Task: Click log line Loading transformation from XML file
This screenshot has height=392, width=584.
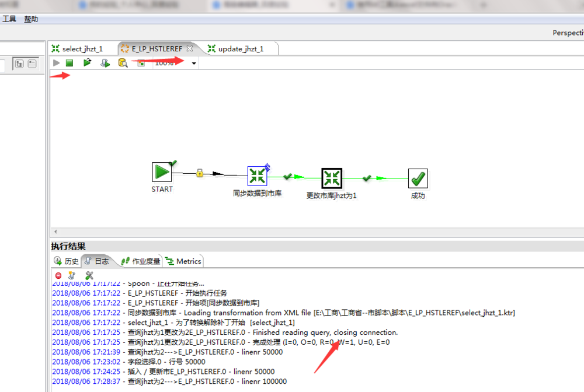Action: pos(283,313)
